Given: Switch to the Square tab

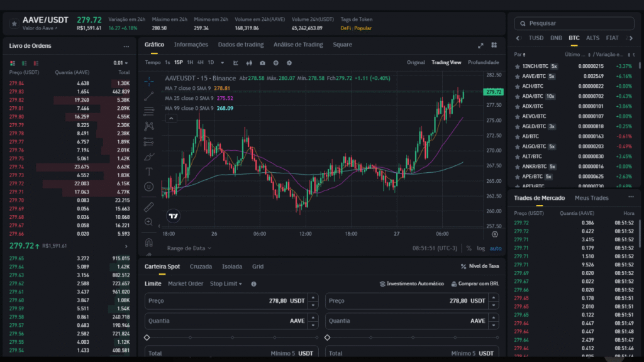Looking at the screenshot, I should [x=342, y=45].
